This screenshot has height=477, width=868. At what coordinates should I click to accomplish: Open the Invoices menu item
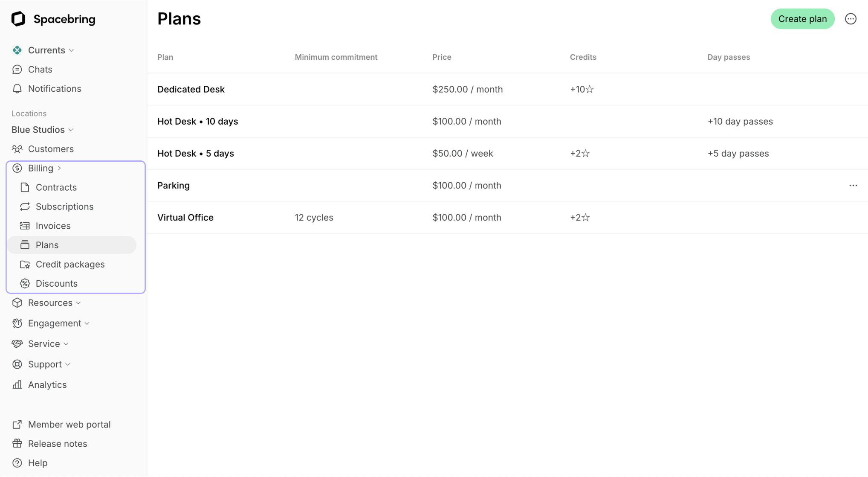click(53, 226)
